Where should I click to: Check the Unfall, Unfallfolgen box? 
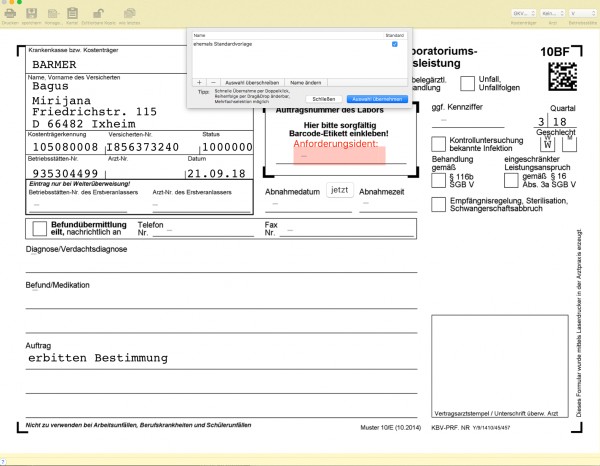tap(467, 83)
